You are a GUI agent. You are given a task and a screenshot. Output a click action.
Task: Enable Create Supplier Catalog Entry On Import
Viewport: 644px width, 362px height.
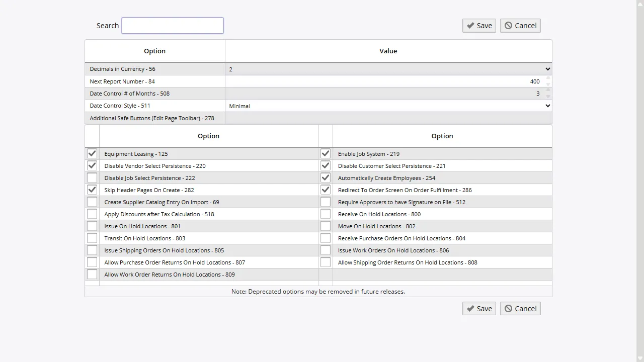pyautogui.click(x=92, y=202)
